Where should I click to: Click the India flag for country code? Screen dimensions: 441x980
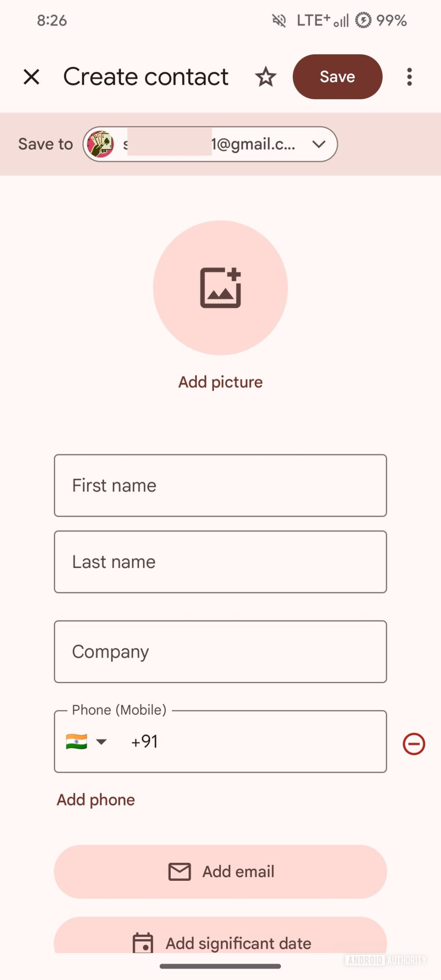[76, 742]
